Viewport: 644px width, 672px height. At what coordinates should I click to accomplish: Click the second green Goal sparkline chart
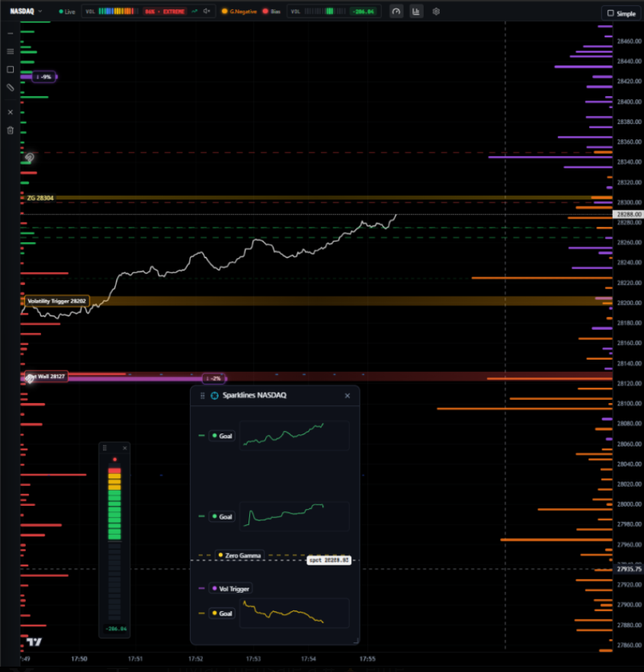294,517
